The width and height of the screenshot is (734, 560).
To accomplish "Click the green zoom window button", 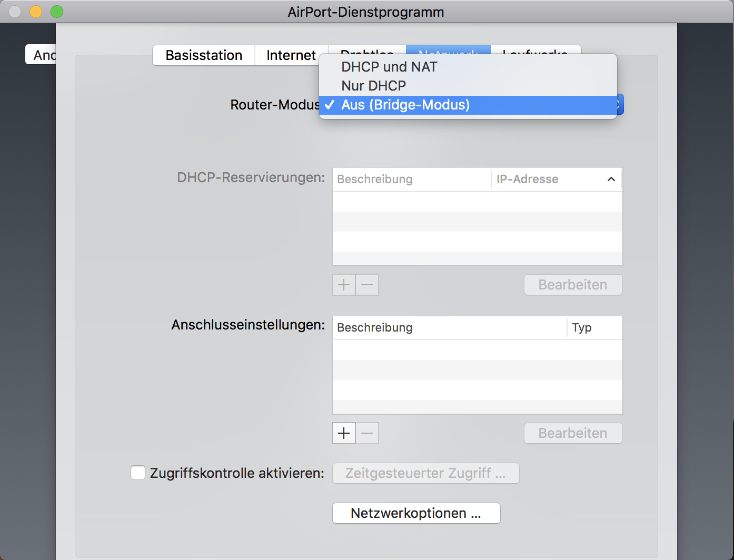I will coord(57,11).
